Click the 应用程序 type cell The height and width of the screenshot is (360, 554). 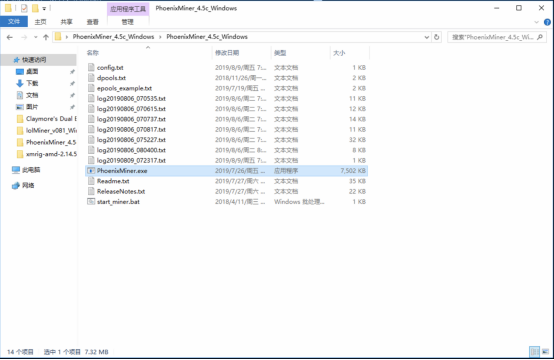(x=286, y=171)
